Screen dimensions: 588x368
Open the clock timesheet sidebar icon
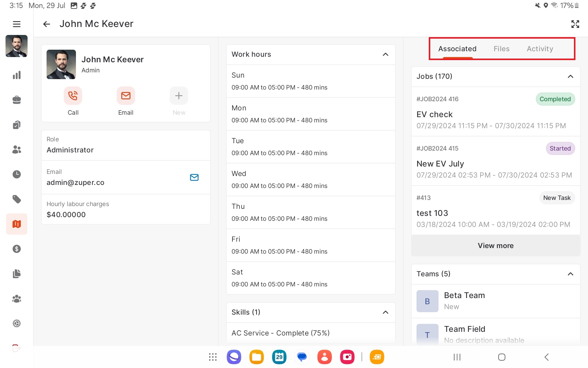click(x=17, y=174)
